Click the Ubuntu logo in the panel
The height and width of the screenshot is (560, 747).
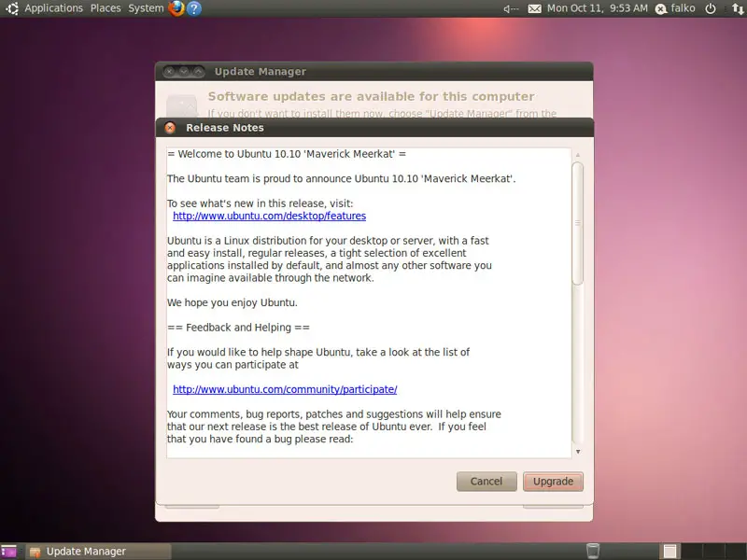[11, 8]
